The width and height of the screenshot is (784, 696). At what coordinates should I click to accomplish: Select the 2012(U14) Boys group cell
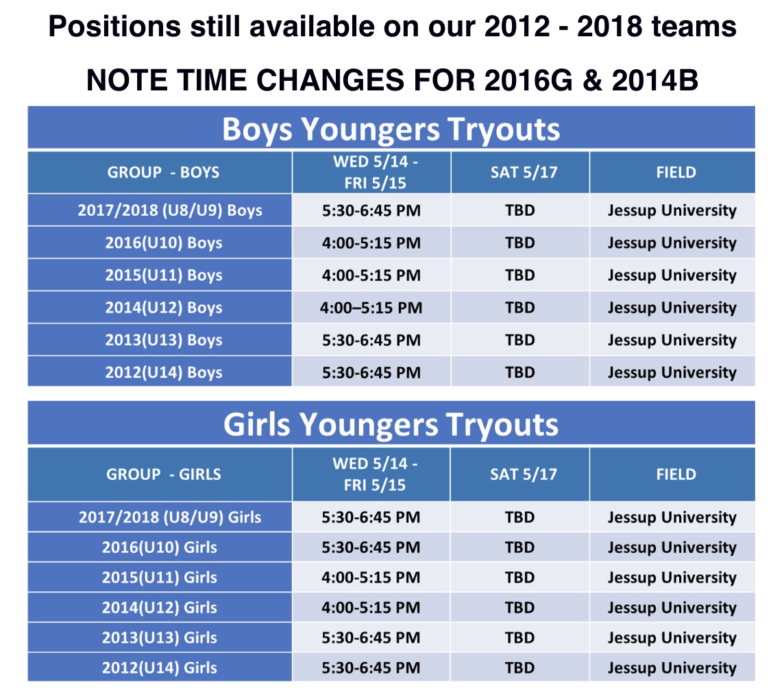[x=160, y=372]
